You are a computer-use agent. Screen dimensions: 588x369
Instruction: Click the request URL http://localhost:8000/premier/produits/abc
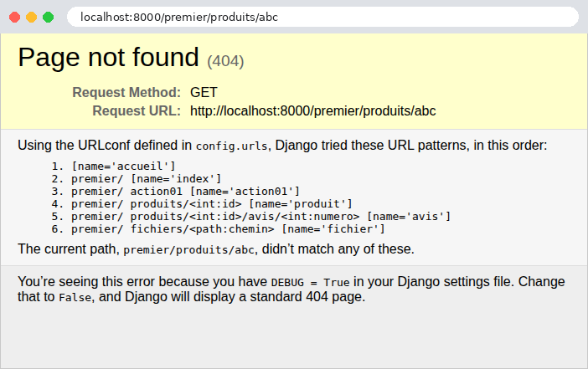(x=312, y=111)
